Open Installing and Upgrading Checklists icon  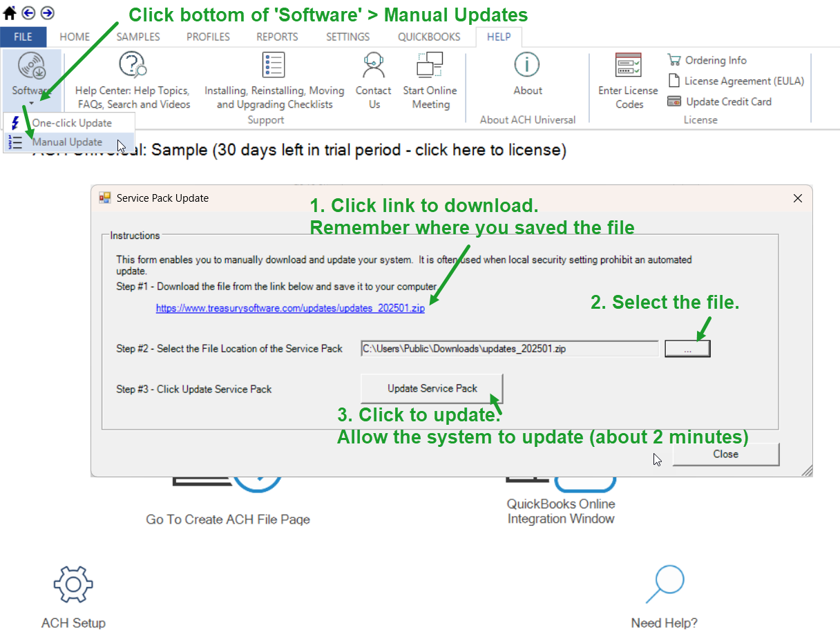point(274,65)
